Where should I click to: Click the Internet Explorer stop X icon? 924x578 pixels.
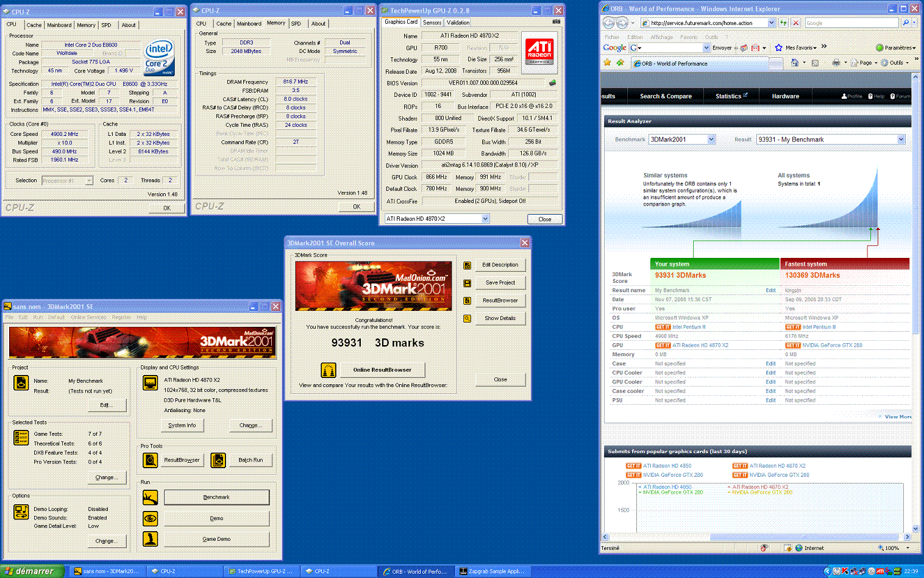pos(795,23)
